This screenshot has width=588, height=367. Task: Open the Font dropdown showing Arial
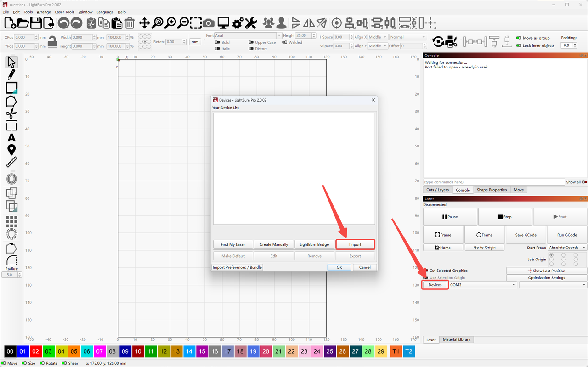coord(248,35)
